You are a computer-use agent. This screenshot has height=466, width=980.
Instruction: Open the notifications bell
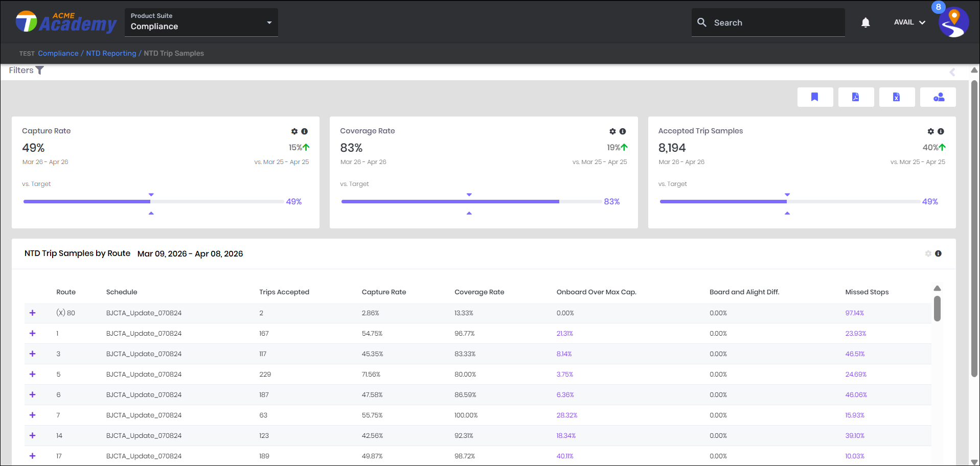(865, 22)
